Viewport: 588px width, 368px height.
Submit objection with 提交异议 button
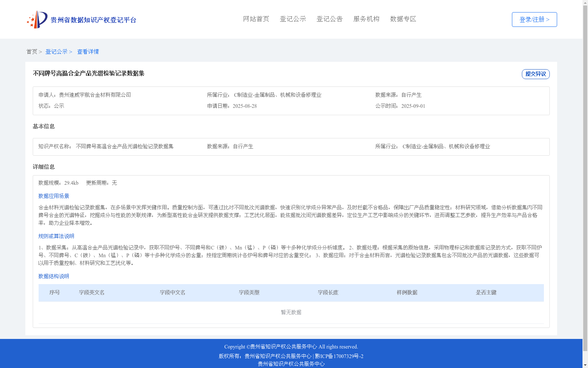pyautogui.click(x=535, y=74)
